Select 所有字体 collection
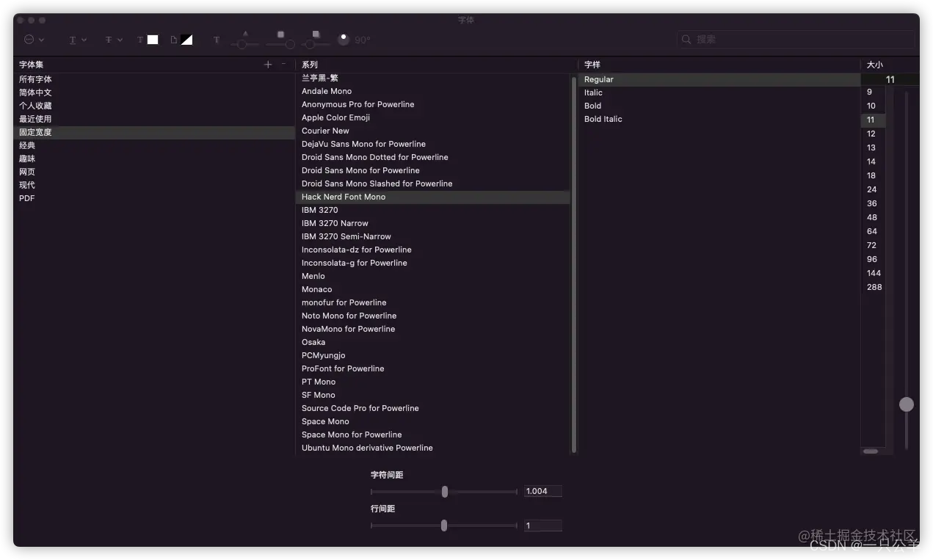933x560 pixels. point(154,79)
